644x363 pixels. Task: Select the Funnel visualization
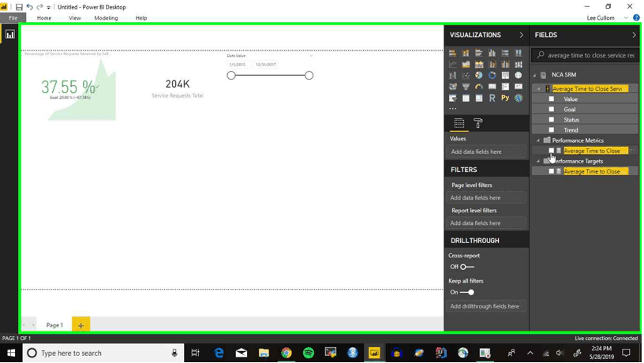(x=466, y=87)
